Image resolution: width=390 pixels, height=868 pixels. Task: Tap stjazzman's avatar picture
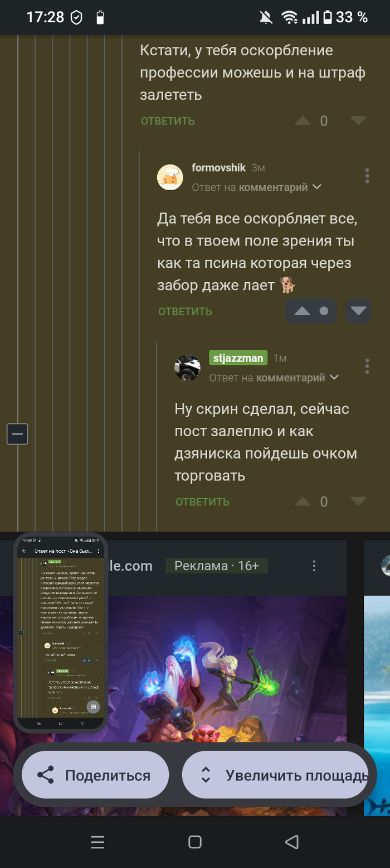[x=187, y=368]
